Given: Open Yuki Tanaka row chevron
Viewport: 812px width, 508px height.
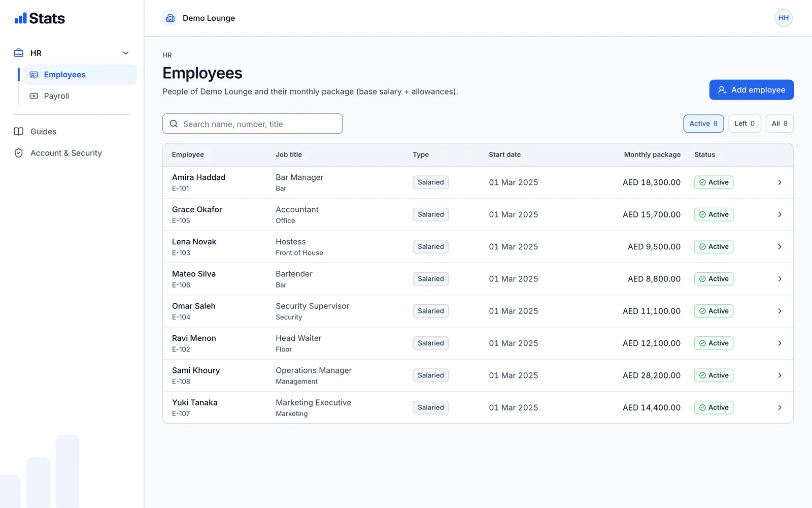Looking at the screenshot, I should (780, 407).
